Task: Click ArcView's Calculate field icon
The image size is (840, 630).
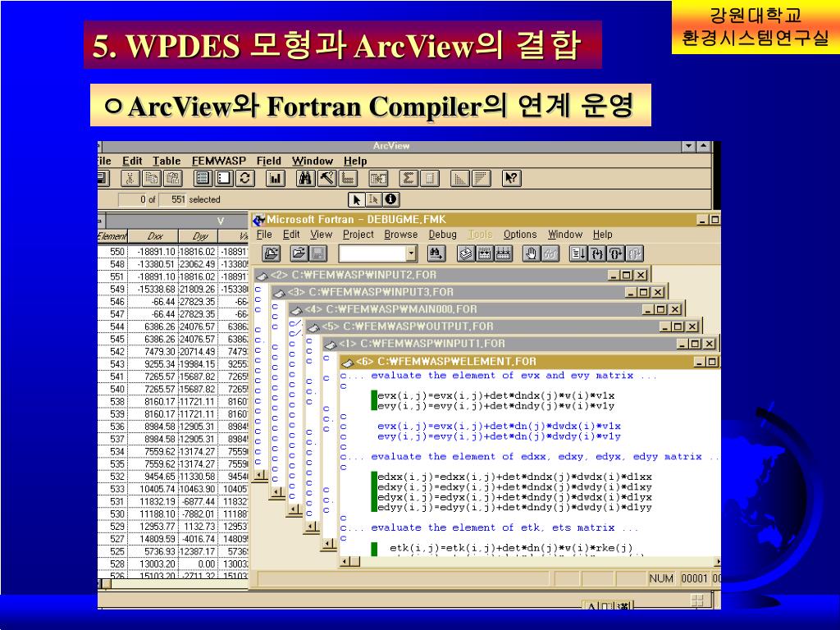Action: [x=430, y=178]
